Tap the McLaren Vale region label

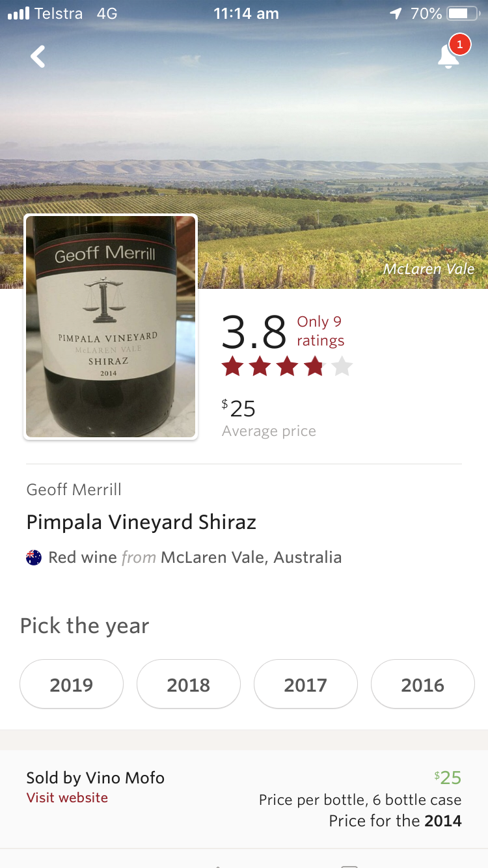tap(428, 269)
